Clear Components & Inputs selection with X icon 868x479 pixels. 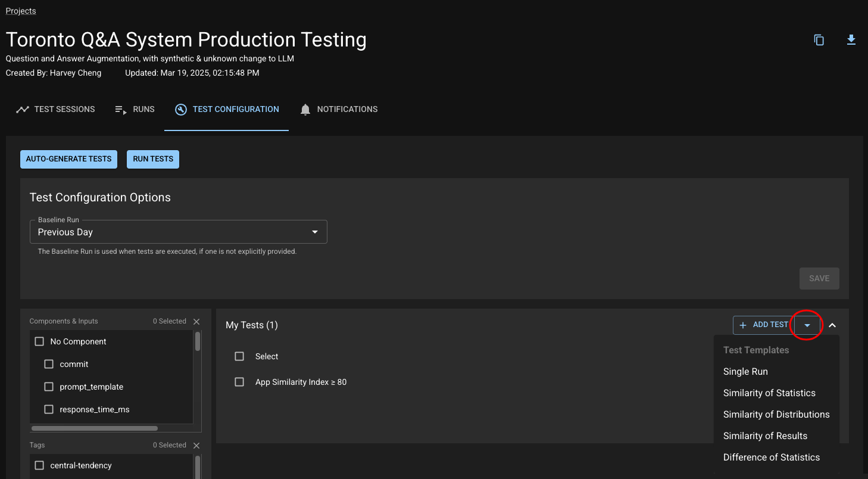[196, 322]
